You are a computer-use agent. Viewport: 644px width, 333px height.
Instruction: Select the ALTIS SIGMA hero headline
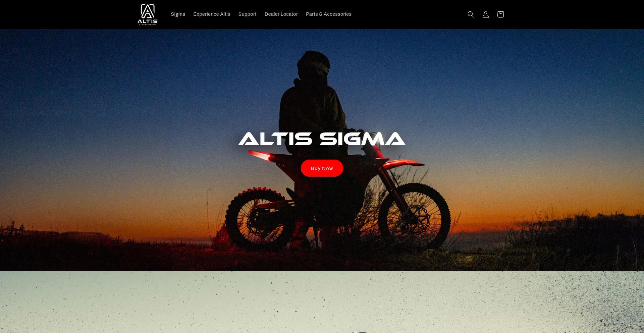[322, 139]
